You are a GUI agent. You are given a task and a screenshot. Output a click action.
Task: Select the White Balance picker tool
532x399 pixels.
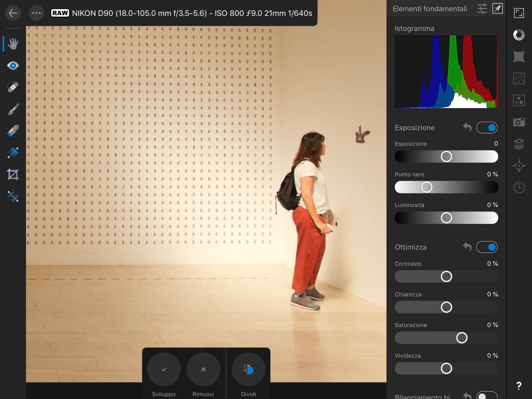click(x=13, y=197)
